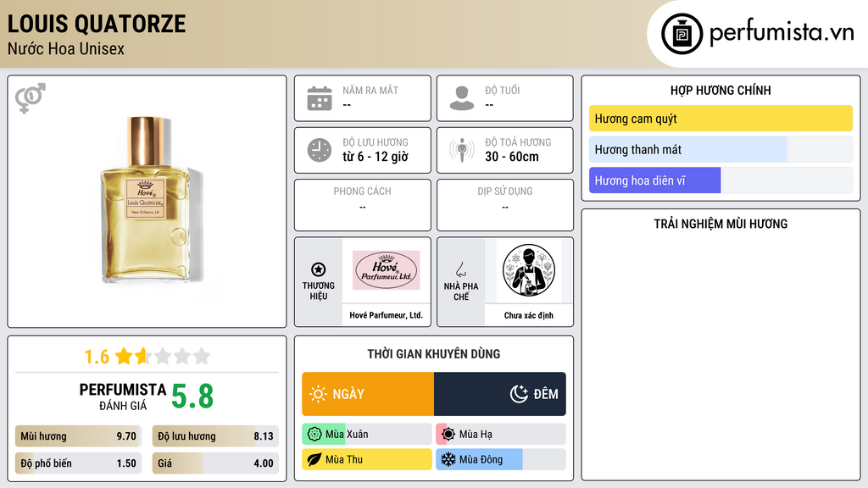Click the Mùa Thu season bar
Image resolution: width=868 pixels, height=488 pixels.
click(x=366, y=459)
